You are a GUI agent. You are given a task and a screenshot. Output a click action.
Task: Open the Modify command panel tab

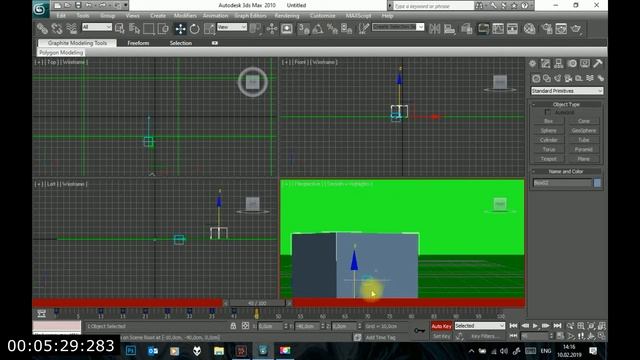pos(546,64)
